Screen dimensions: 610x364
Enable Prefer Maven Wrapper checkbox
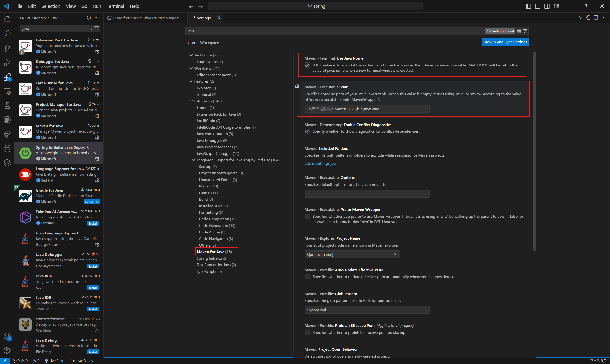[x=307, y=216]
